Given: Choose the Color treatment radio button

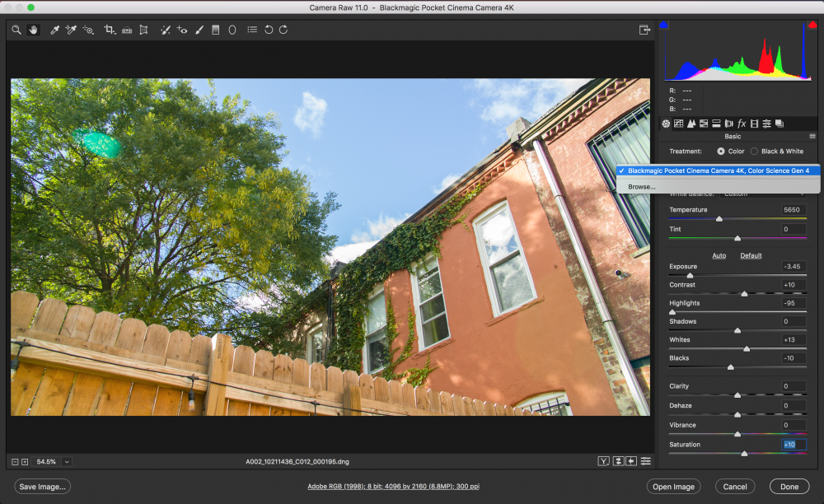Looking at the screenshot, I should click(x=721, y=152).
